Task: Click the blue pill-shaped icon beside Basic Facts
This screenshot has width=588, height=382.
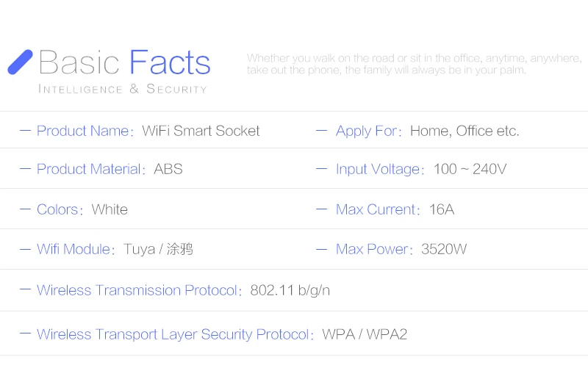Action: tap(20, 62)
